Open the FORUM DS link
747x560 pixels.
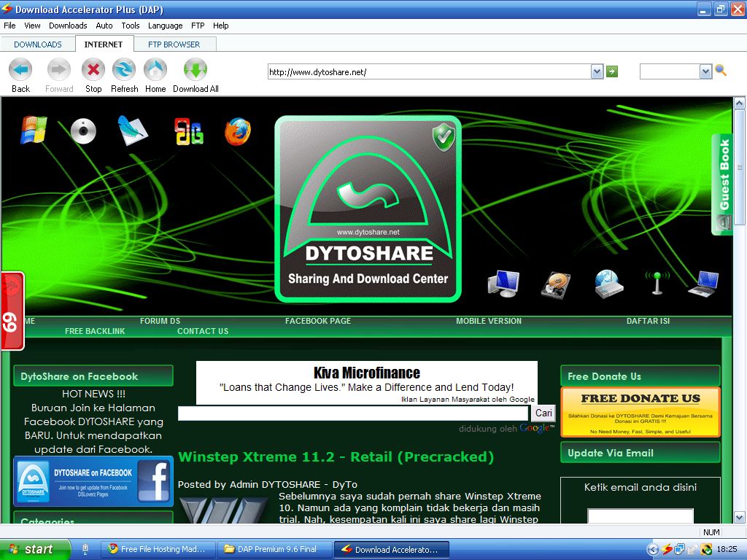pos(160,321)
